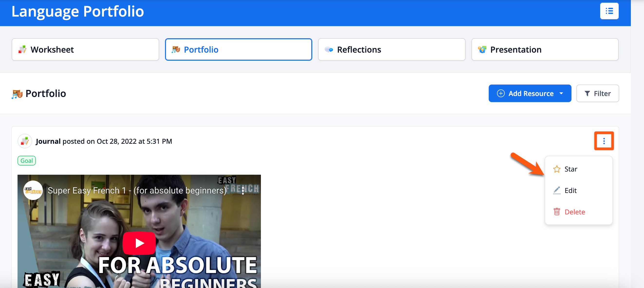Open the list menu icon in header

click(609, 11)
